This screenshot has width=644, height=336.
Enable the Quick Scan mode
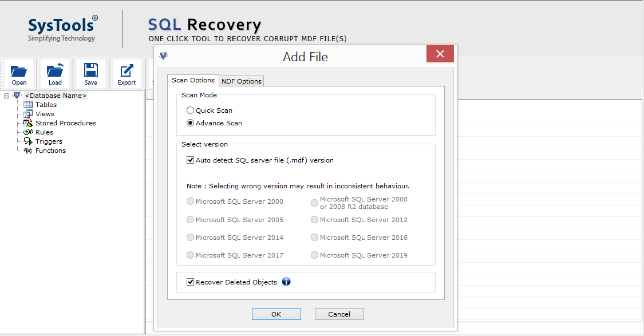point(190,110)
